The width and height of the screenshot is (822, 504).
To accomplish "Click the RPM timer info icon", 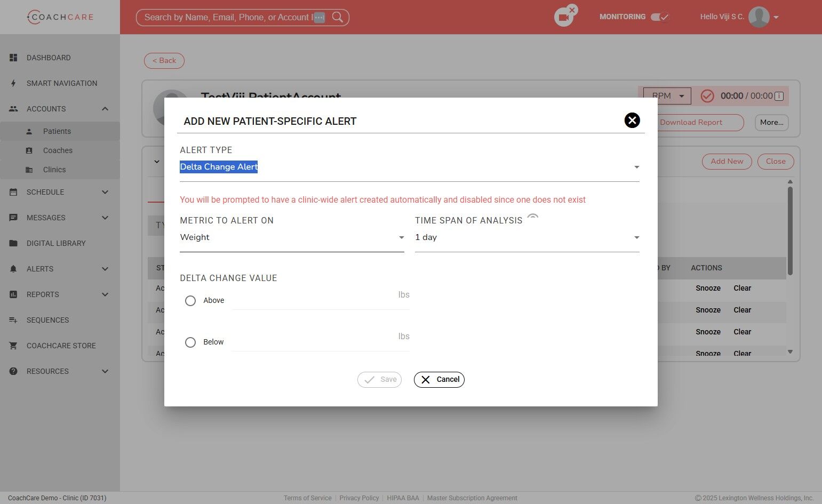I will pos(779,96).
